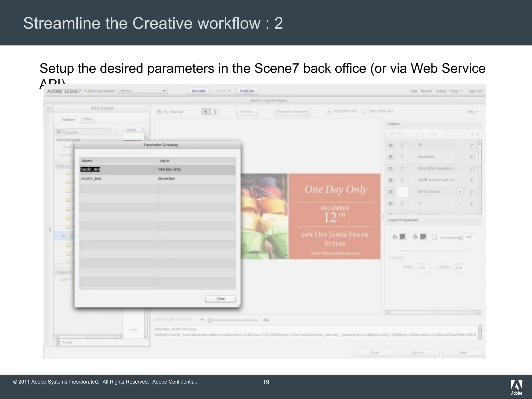Image resolution: width=532 pixels, height=399 pixels.
Task: Click the stroke color swatch
Action: 423,237
